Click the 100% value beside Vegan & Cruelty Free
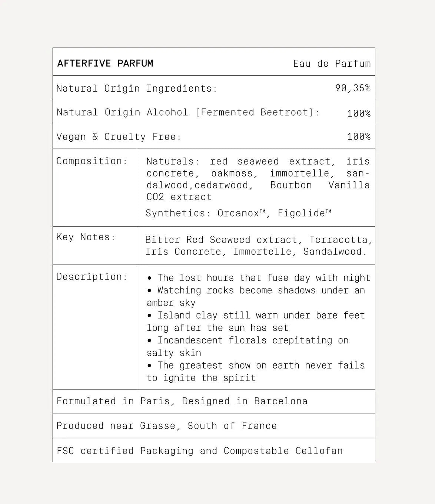The width and height of the screenshot is (435, 504). click(x=358, y=137)
